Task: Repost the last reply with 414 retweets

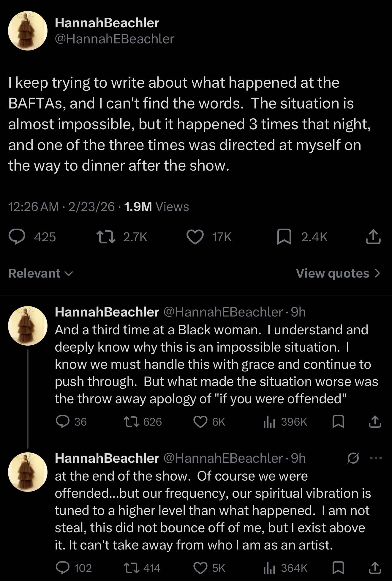Action: tap(131, 568)
